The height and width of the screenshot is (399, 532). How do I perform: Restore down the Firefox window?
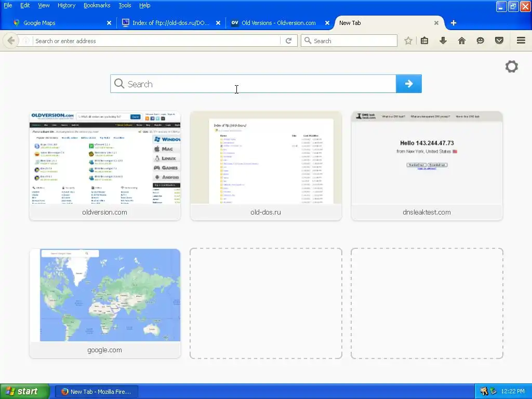pos(513,6)
